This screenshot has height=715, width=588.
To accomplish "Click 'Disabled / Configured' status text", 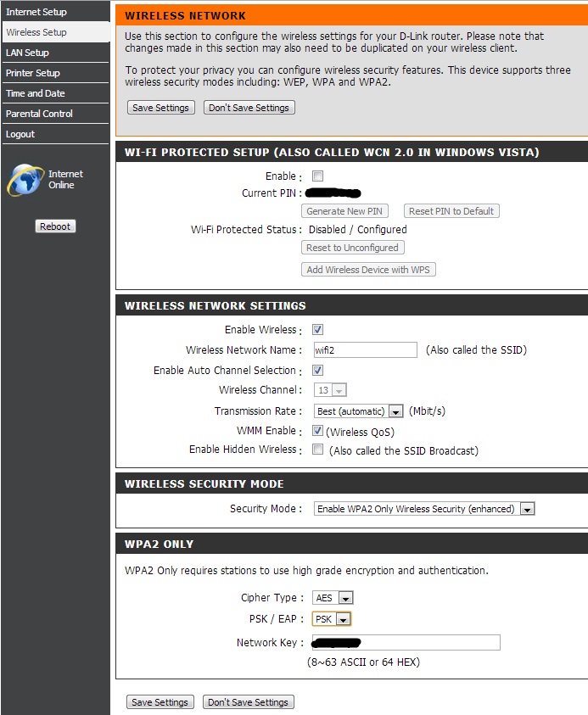I will 357,230.
